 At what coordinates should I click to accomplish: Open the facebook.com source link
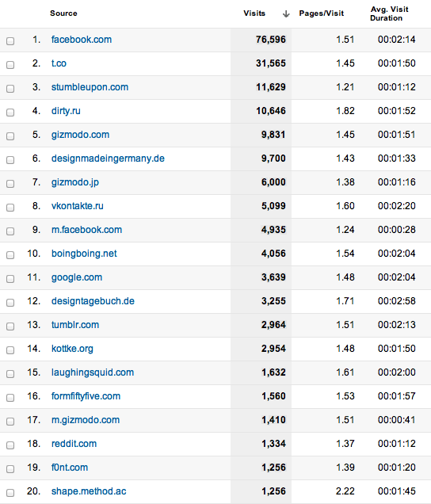(82, 40)
